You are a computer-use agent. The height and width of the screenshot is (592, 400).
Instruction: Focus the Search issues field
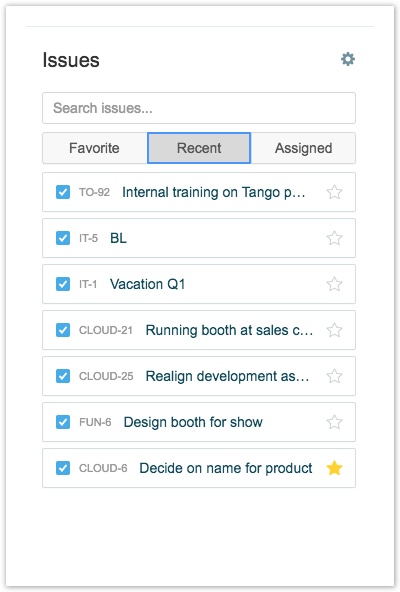point(199,108)
